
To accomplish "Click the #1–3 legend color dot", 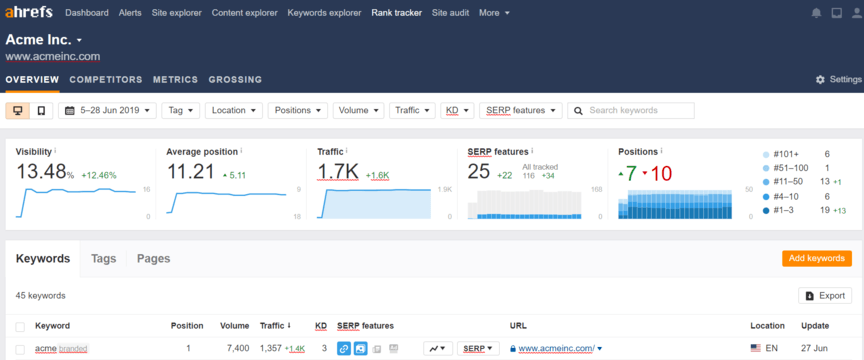I will [x=765, y=211].
